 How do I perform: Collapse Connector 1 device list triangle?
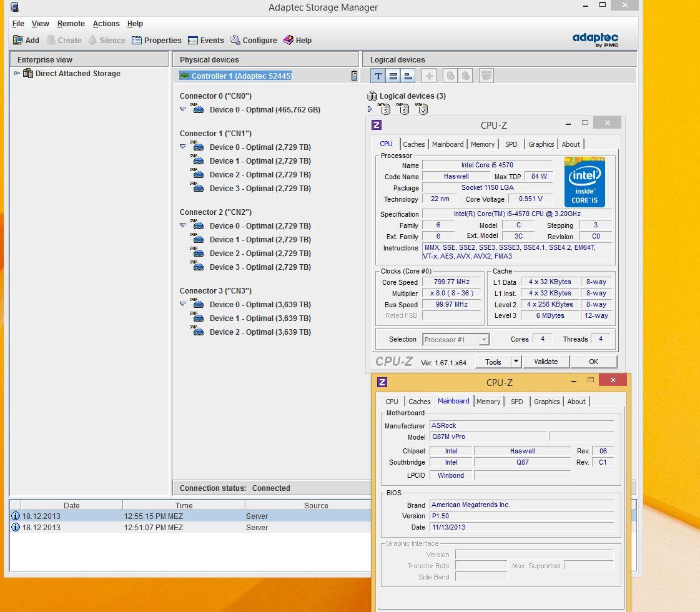[182, 146]
